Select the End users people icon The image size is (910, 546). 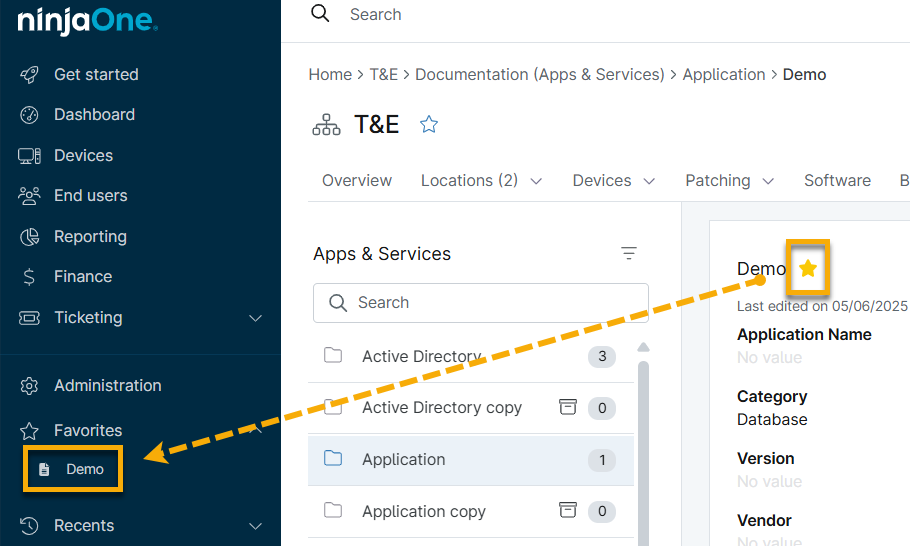[x=30, y=196]
